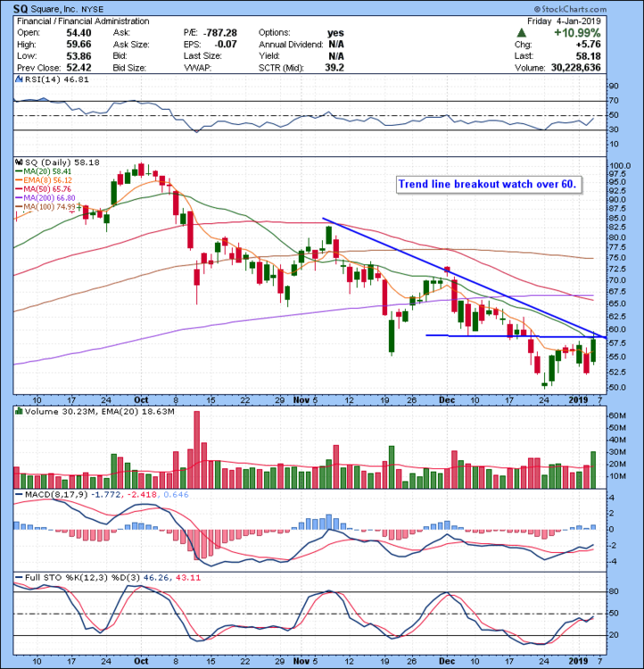The height and width of the screenshot is (669, 644).
Task: Click the Trend line breakout annotation box
Action: [489, 186]
